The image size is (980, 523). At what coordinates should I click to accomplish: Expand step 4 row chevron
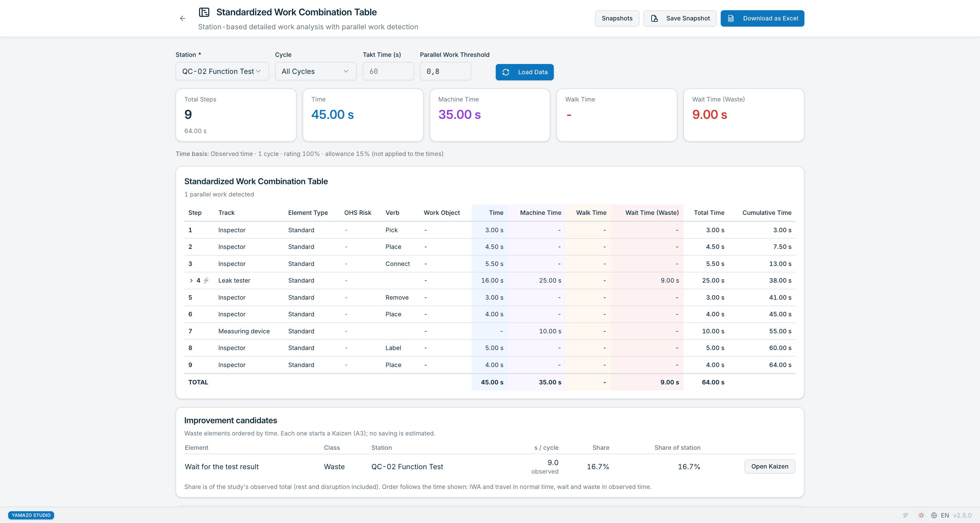click(x=191, y=281)
